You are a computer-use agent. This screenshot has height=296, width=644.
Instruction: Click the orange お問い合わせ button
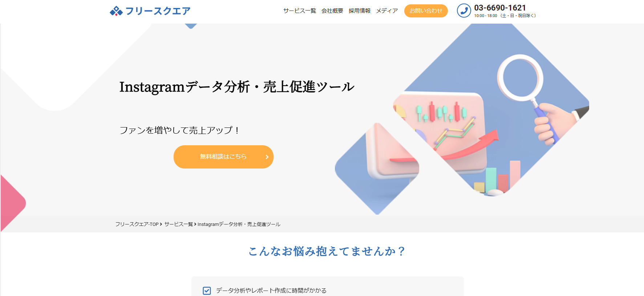426,11
